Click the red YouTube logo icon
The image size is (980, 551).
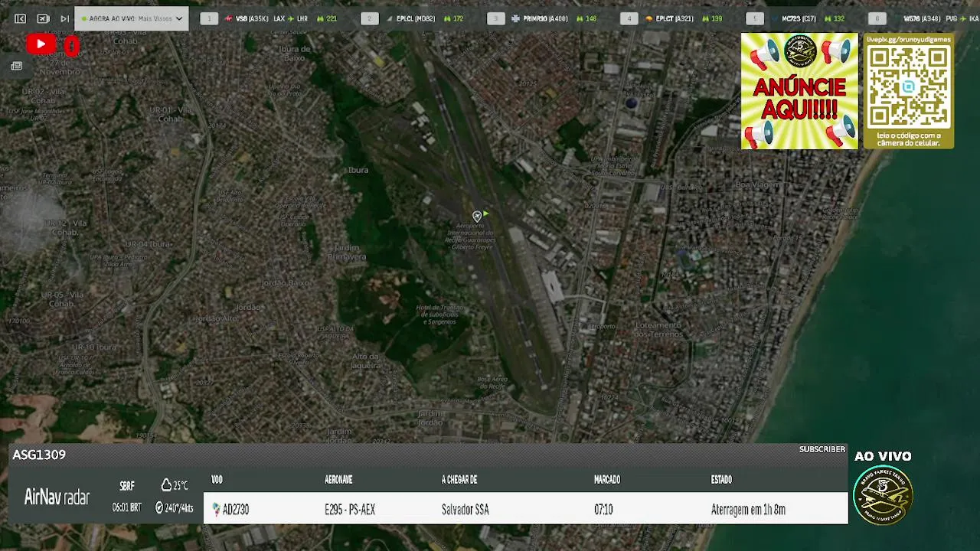click(41, 44)
